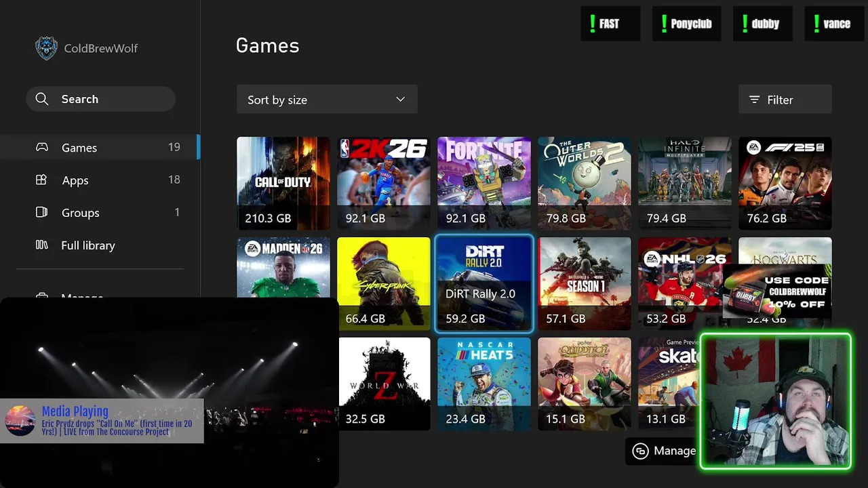Viewport: 868px width, 488px height.
Task: Open the NBA 2K26 game tile
Action: [x=384, y=183]
